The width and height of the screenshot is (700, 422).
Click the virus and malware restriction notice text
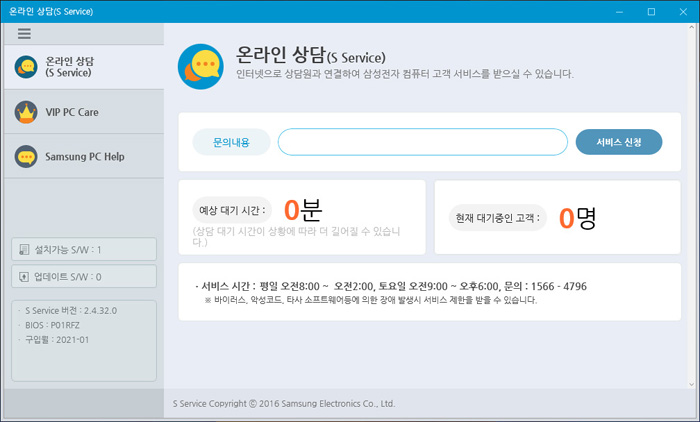pyautogui.click(x=371, y=300)
